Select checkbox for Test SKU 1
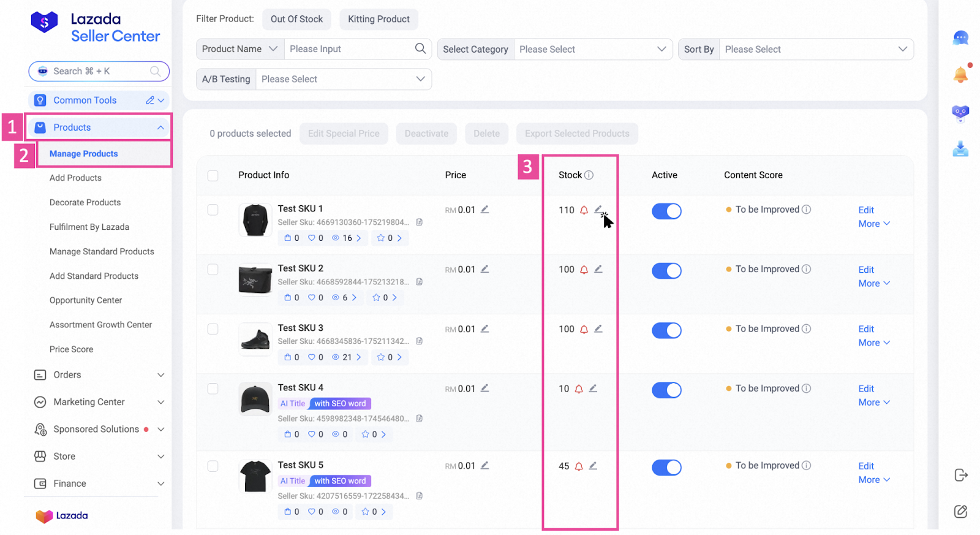 point(213,210)
